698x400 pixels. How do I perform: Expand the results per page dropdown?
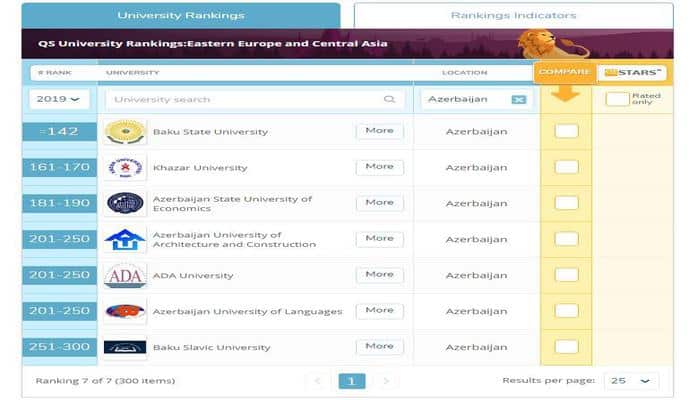[x=633, y=381]
